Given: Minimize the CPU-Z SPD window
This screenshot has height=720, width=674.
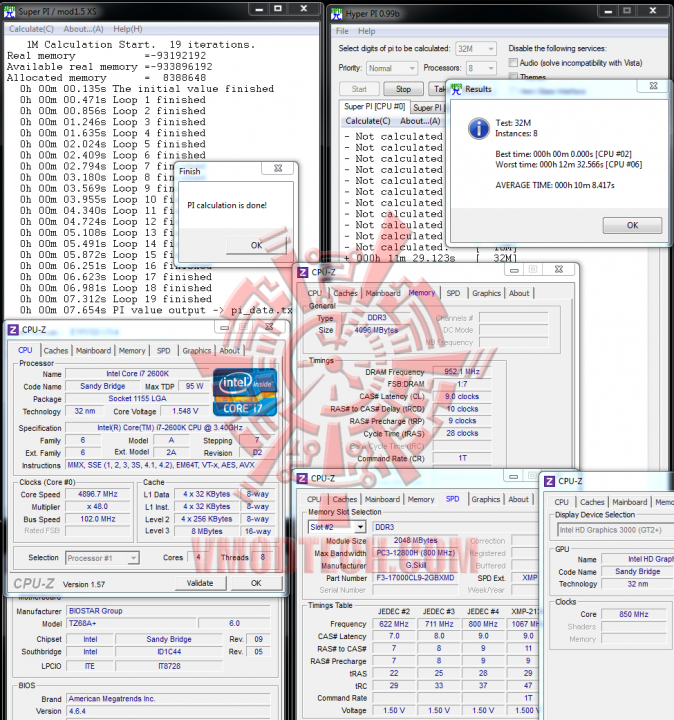Looking at the screenshot, I should [513, 477].
